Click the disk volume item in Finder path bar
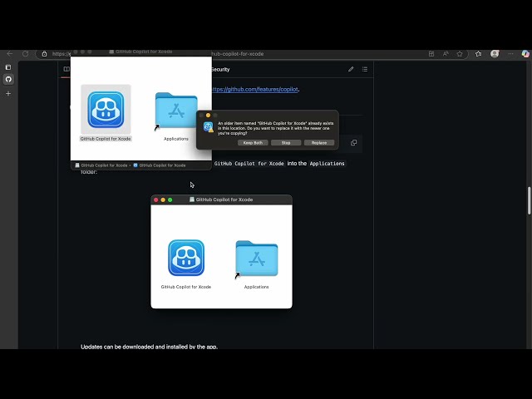The height and width of the screenshot is (399, 532). 101,165
